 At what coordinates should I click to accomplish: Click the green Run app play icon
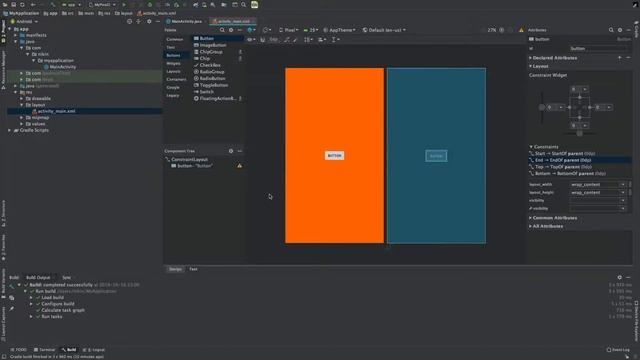[124, 4]
